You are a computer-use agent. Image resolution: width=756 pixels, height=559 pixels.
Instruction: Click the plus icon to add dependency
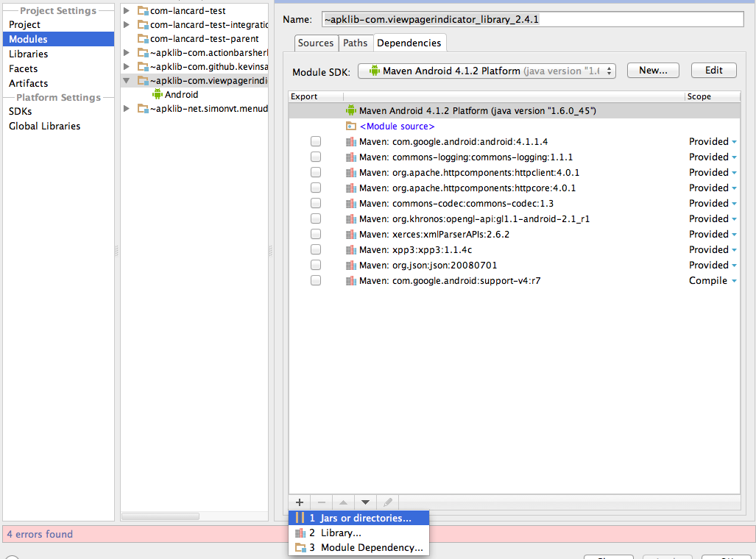click(300, 502)
